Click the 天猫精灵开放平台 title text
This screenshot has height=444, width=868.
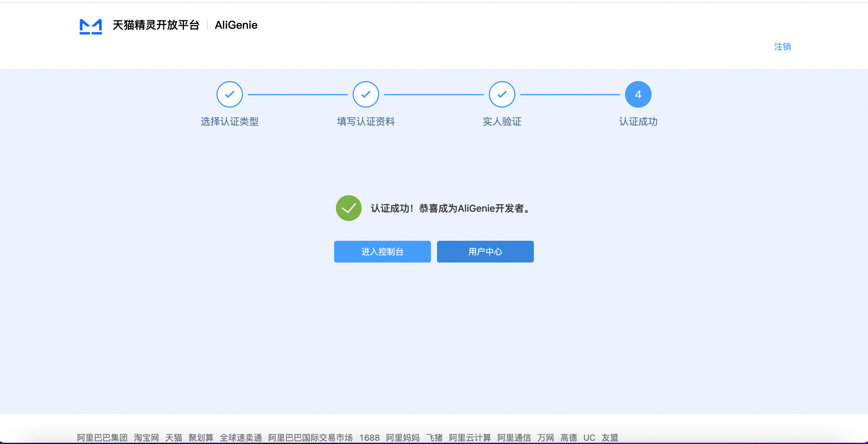[156, 25]
